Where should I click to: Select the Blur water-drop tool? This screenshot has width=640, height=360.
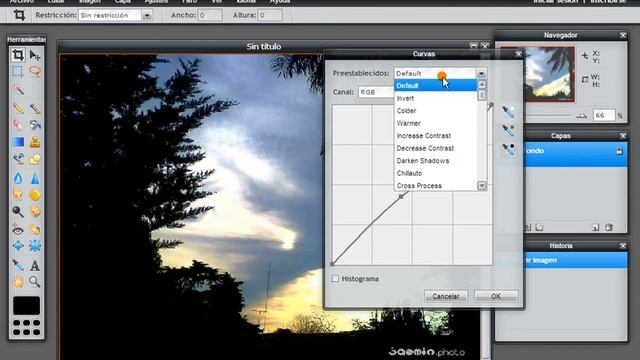18,178
